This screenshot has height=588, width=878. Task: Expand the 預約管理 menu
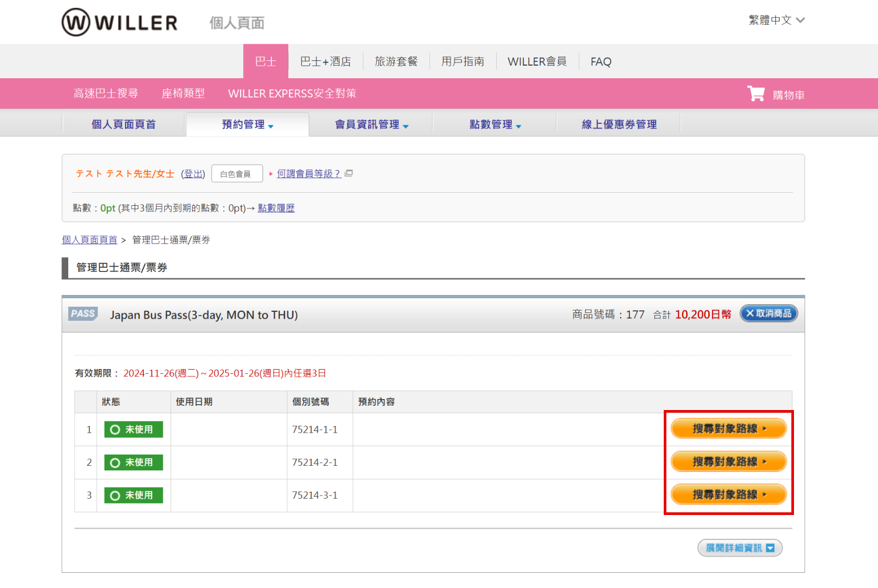click(x=247, y=124)
